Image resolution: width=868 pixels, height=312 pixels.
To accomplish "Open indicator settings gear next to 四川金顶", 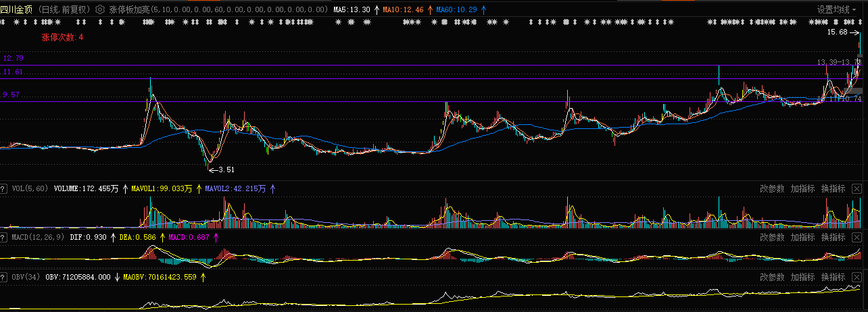I will 100,10.
